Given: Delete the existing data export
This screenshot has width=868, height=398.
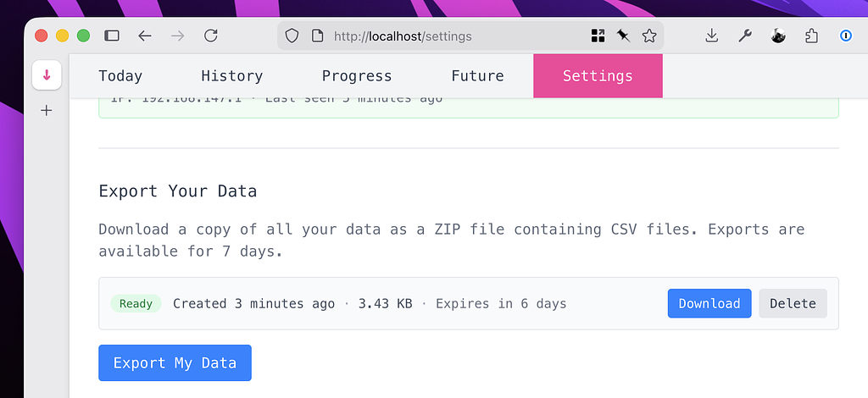Looking at the screenshot, I should point(793,303).
